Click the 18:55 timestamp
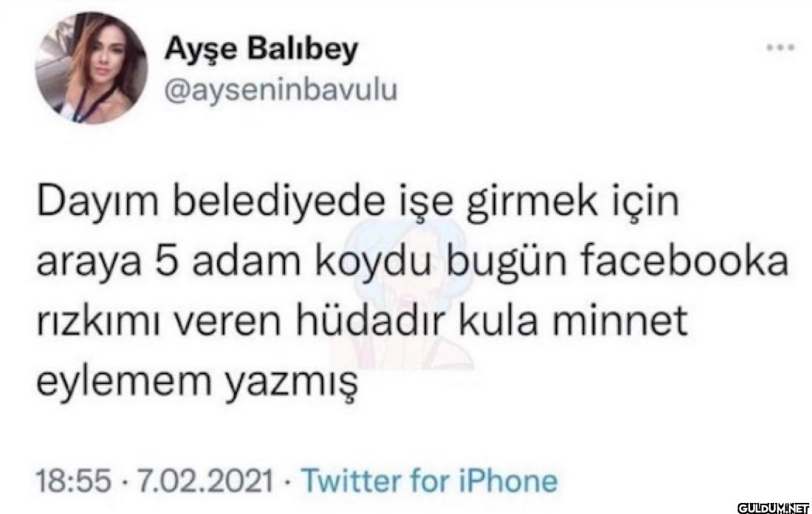 coord(73,480)
